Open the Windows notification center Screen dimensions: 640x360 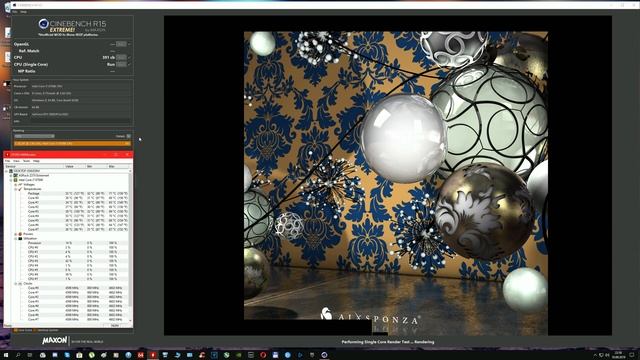(x=631, y=355)
